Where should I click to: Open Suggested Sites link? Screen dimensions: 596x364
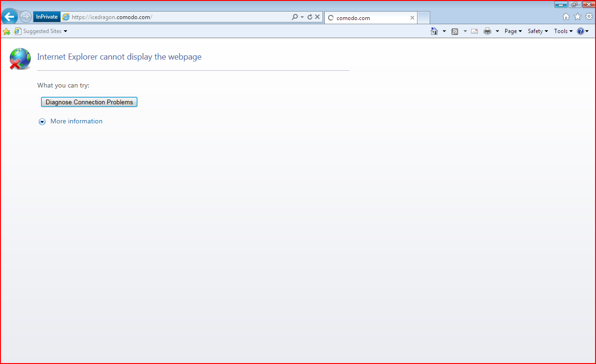[38, 31]
